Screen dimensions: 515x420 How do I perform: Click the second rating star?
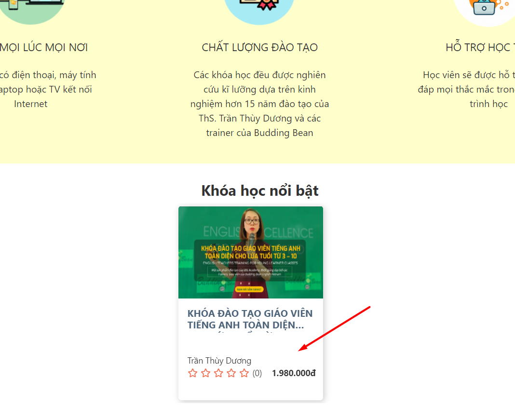pos(205,373)
